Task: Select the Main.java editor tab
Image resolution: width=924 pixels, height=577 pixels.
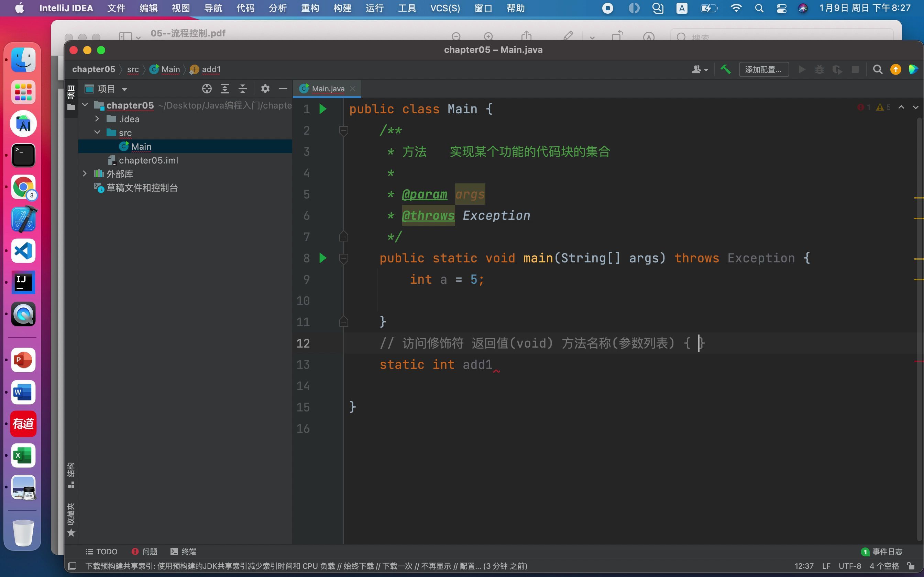Action: (328, 89)
